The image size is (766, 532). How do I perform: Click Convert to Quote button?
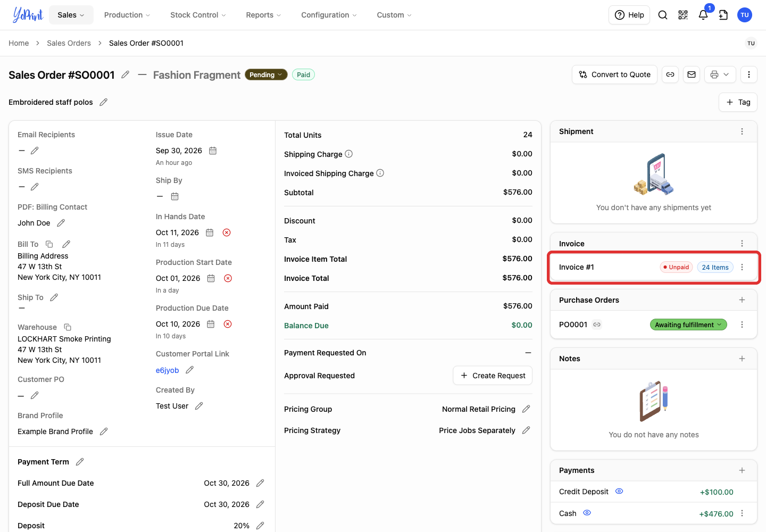[x=615, y=74]
